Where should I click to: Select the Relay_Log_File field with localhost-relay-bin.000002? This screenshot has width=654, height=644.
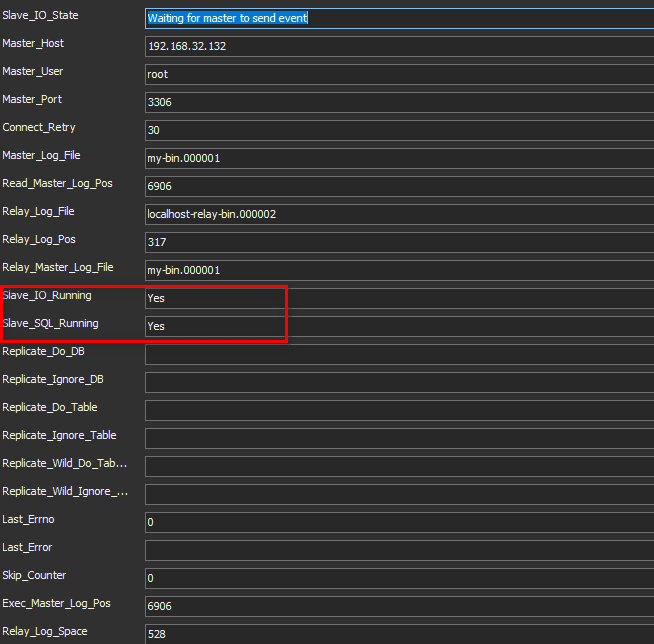point(398,214)
